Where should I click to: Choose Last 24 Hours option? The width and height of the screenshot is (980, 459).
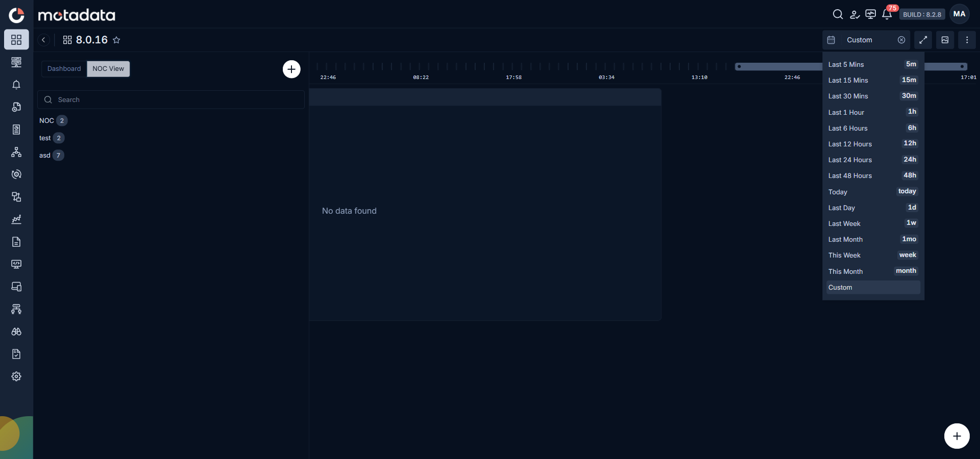point(873,160)
